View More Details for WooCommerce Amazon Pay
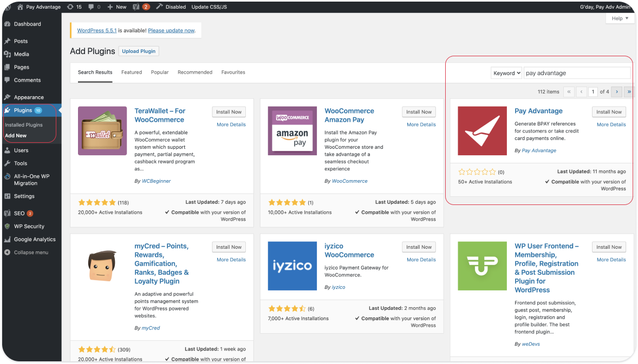 [x=421, y=125]
